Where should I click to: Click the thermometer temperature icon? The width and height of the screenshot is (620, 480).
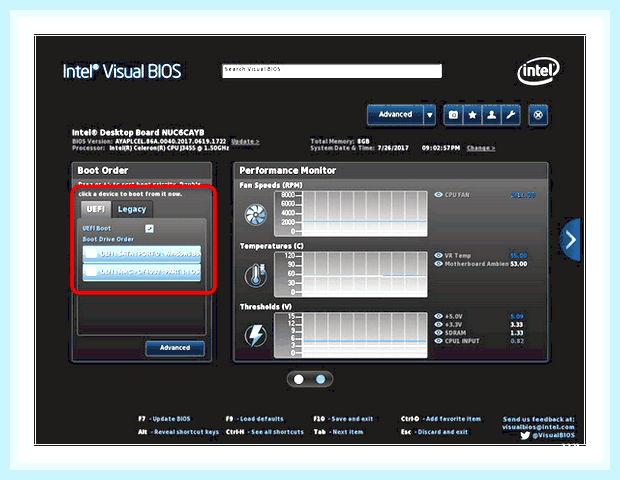pyautogui.click(x=256, y=275)
